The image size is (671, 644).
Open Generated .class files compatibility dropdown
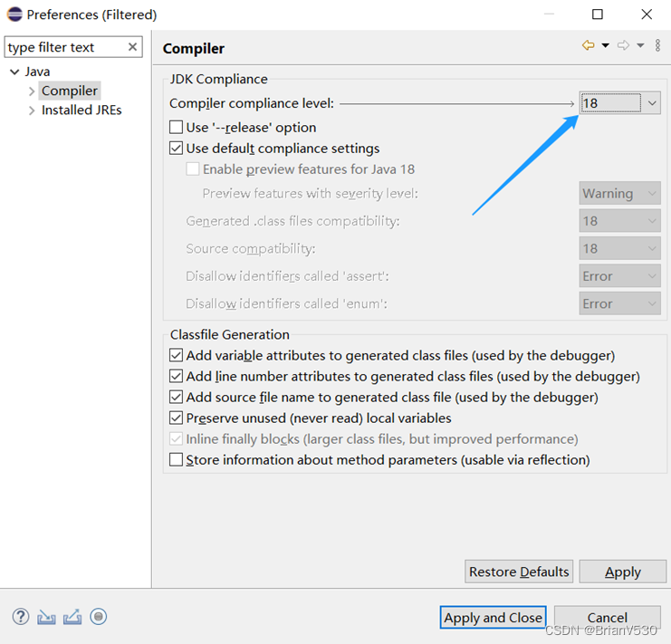619,221
